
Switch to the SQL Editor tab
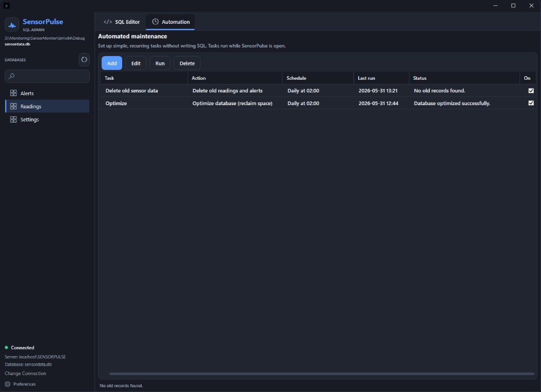[x=122, y=22]
